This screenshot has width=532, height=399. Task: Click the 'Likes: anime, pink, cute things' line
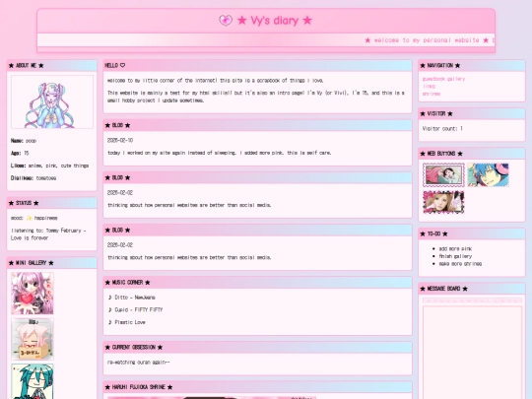[49, 166]
